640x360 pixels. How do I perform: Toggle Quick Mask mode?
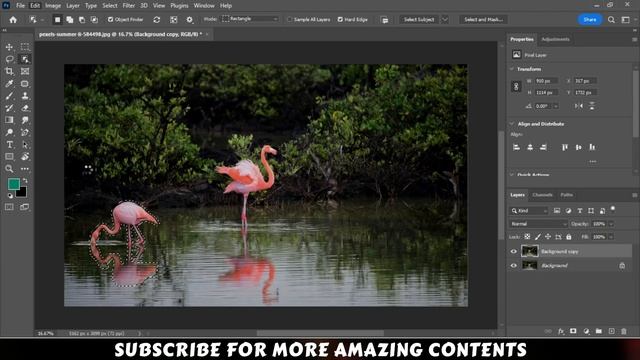[9, 207]
